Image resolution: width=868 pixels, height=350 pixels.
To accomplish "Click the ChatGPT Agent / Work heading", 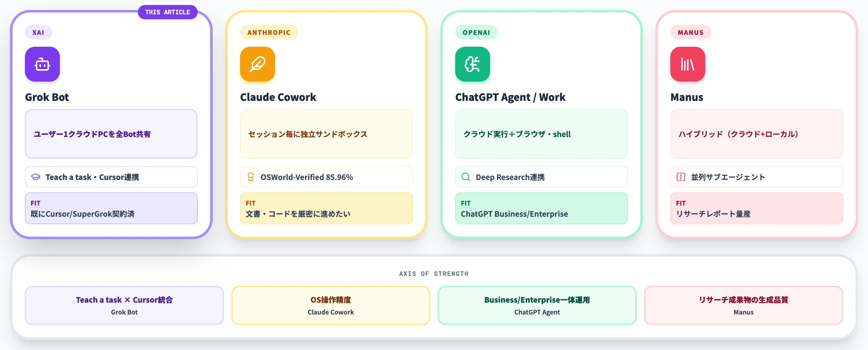I will pos(510,97).
